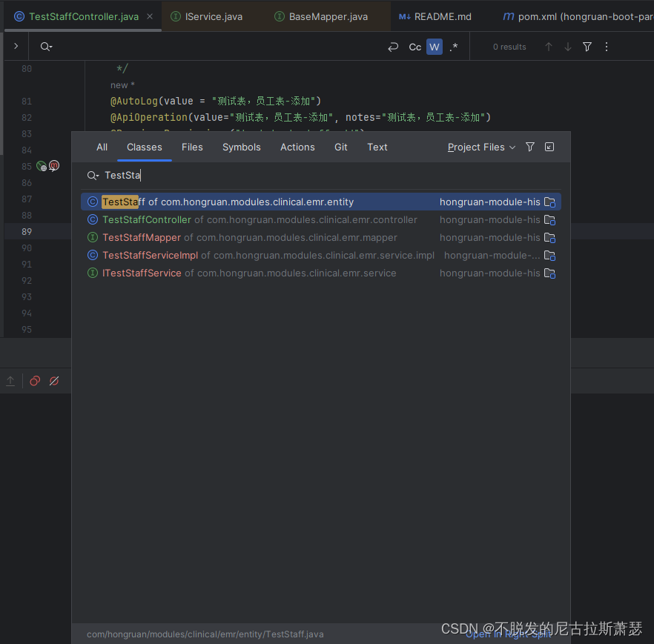
Task: Select the Classes tab in search popup
Action: [x=145, y=147]
